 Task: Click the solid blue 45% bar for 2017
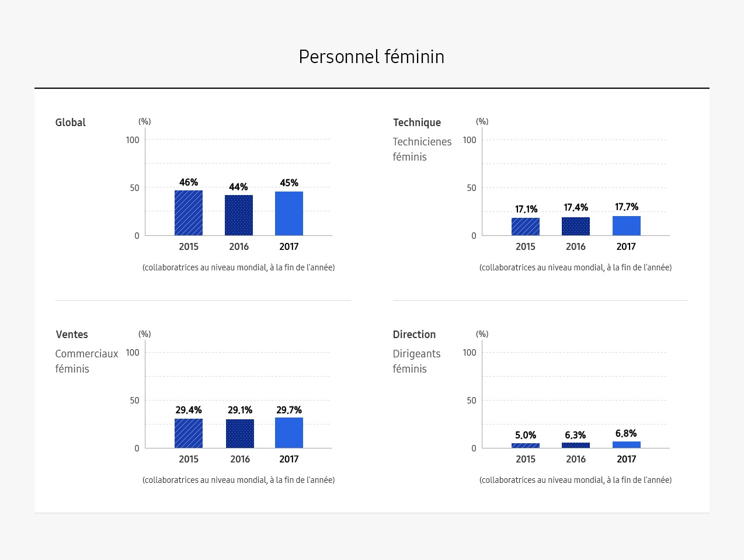tap(289, 214)
